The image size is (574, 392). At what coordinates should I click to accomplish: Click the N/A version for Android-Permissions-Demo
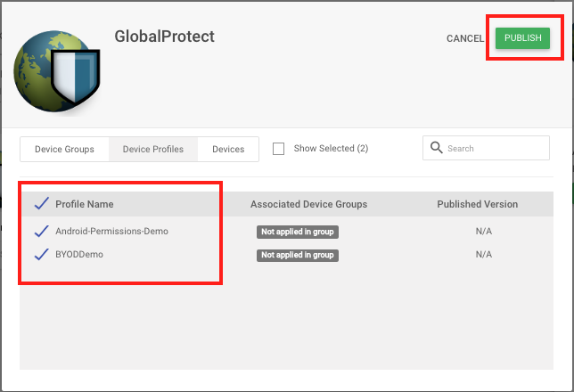[x=484, y=232]
